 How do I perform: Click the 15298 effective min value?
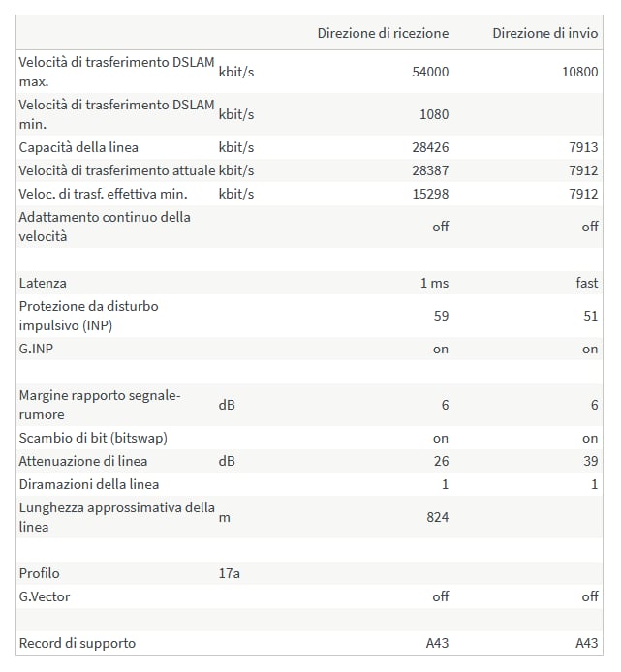coord(430,194)
